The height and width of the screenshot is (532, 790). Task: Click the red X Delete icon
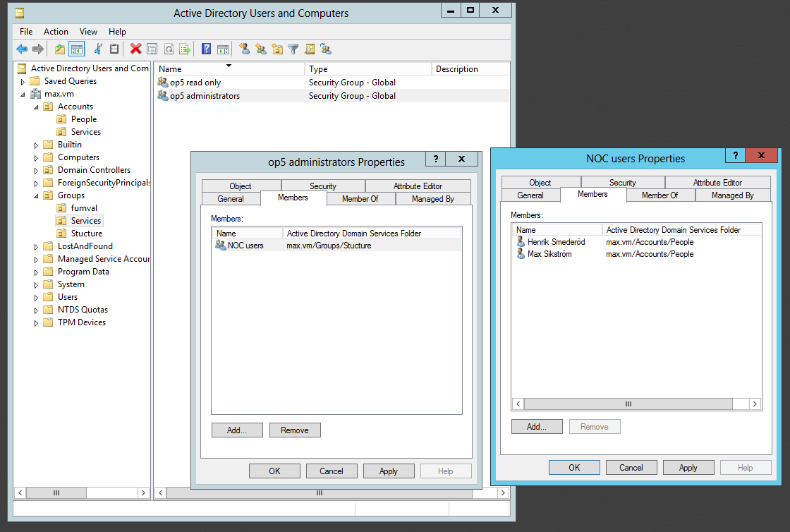click(135, 49)
